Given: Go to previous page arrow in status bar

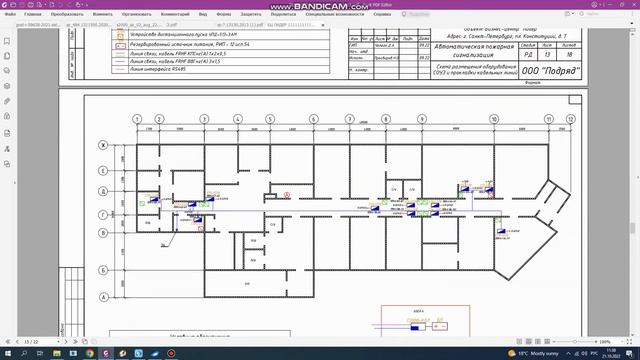Looking at the screenshot, I should tap(17, 342).
